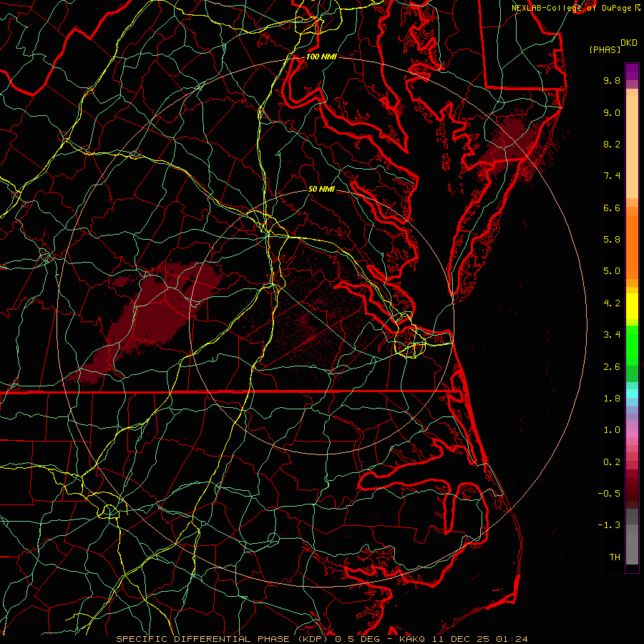Click the purple top of the color bar
644x644 pixels.
(x=632, y=72)
